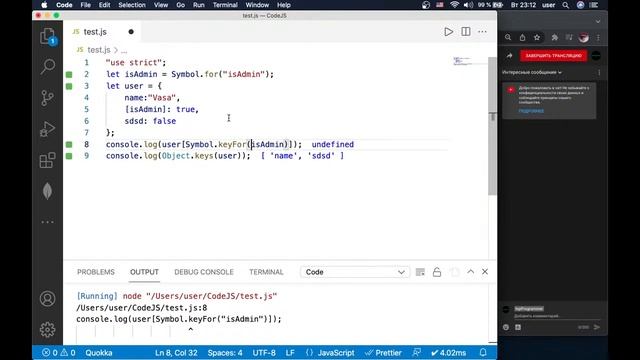Click Quokka in the status bar
Screen dimensions: 640x360
tap(99, 353)
